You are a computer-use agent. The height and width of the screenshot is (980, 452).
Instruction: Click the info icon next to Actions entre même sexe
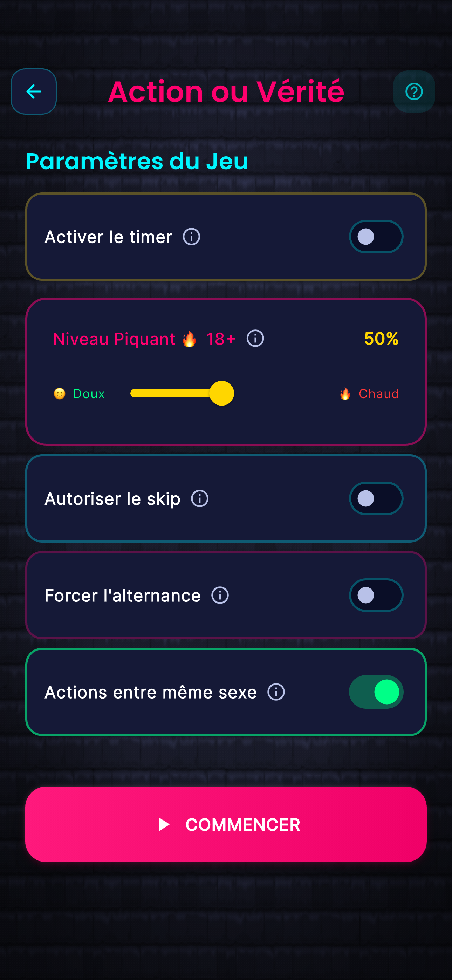click(x=275, y=692)
